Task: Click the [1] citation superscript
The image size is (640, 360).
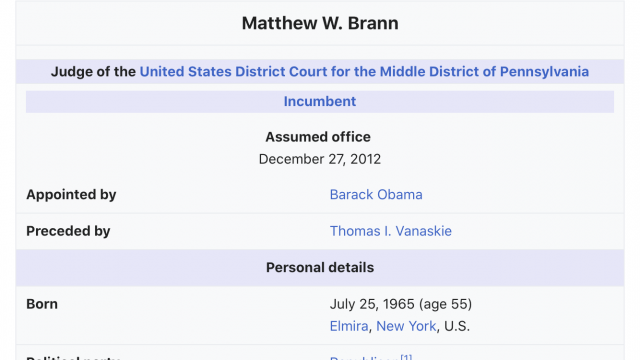Action: (406, 357)
